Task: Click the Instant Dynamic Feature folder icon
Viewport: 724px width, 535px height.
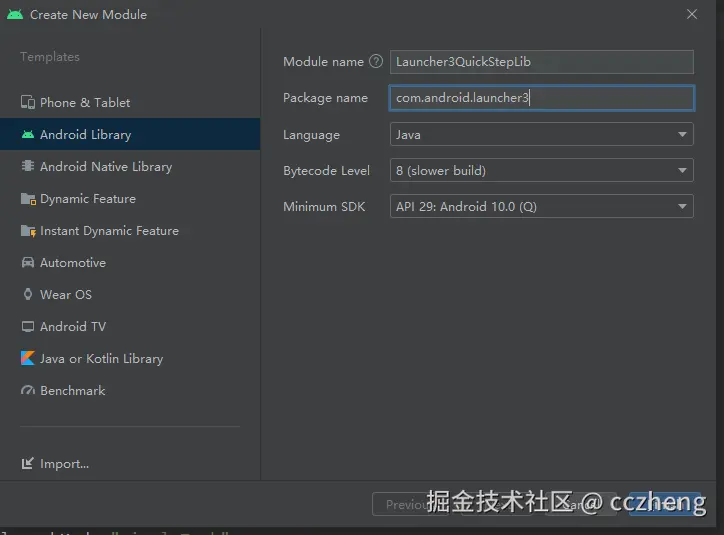Action: 28,230
